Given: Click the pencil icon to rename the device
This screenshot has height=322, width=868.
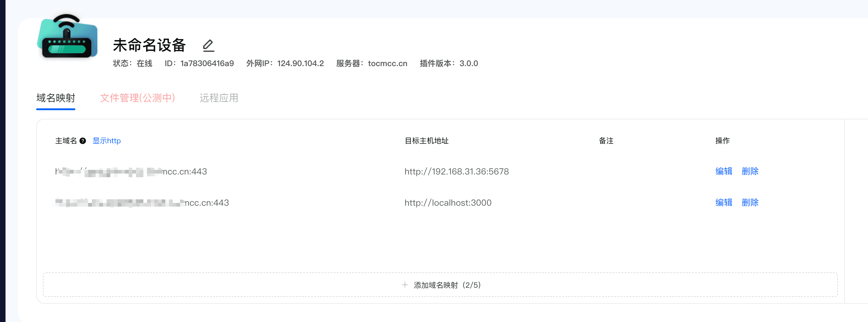Looking at the screenshot, I should (x=209, y=46).
